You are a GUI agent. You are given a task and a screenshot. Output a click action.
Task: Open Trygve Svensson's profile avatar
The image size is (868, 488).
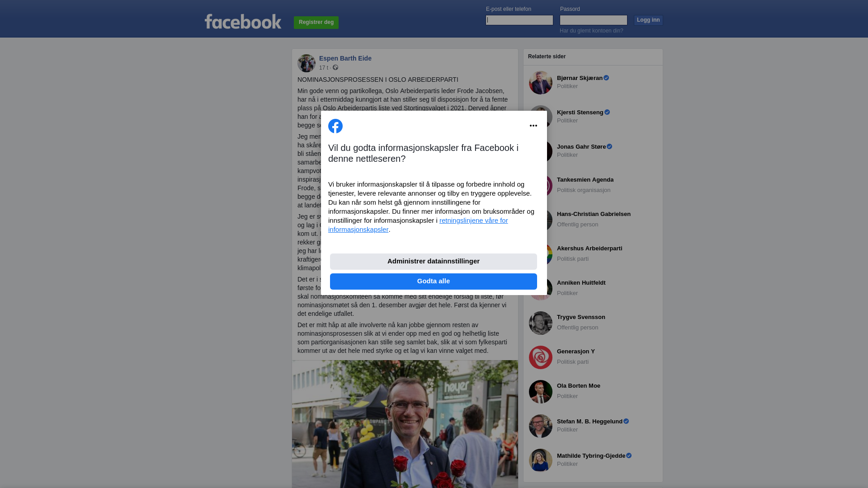click(x=541, y=323)
